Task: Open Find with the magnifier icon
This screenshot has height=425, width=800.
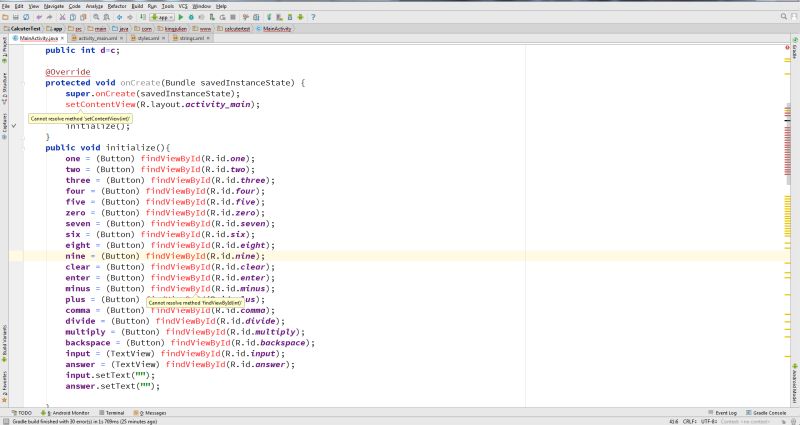Action: tap(96, 17)
